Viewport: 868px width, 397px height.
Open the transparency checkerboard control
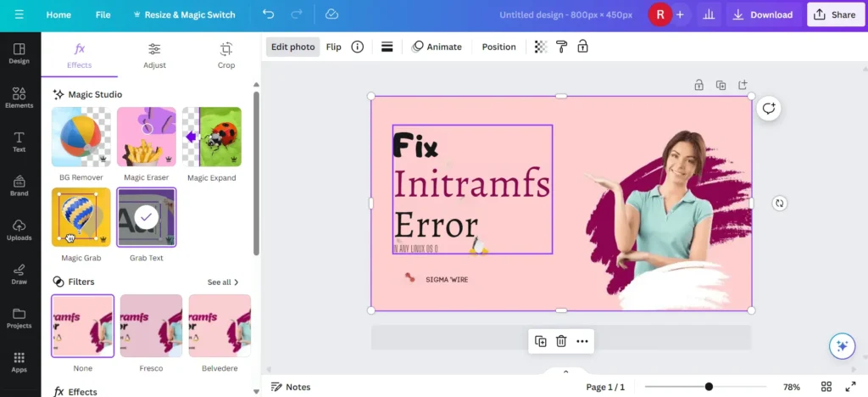click(540, 47)
